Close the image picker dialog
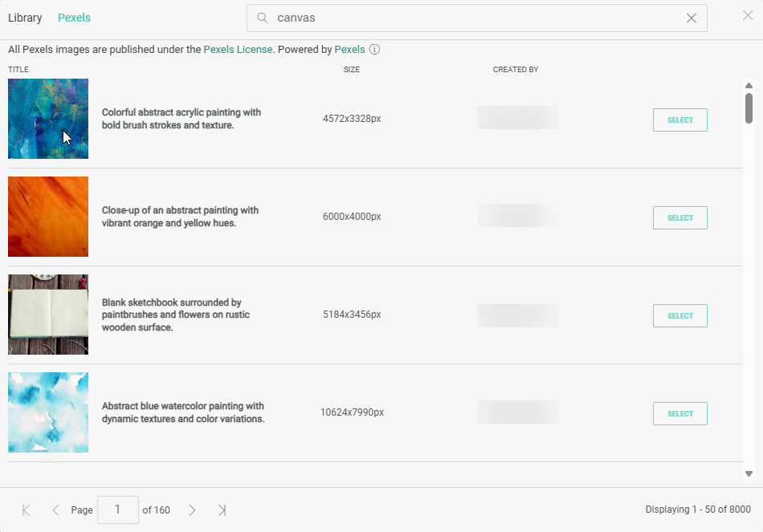Viewport: 763px width, 532px height. coord(748,15)
